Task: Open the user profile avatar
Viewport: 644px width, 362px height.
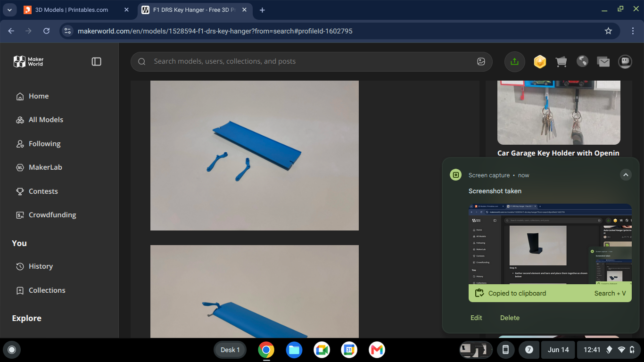Action: [x=625, y=62]
